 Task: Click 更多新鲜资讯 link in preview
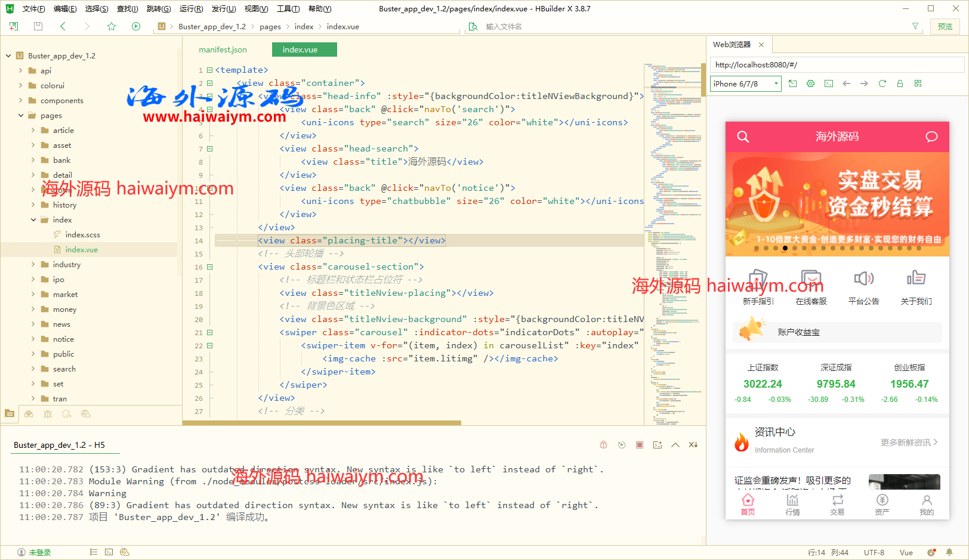coord(908,443)
